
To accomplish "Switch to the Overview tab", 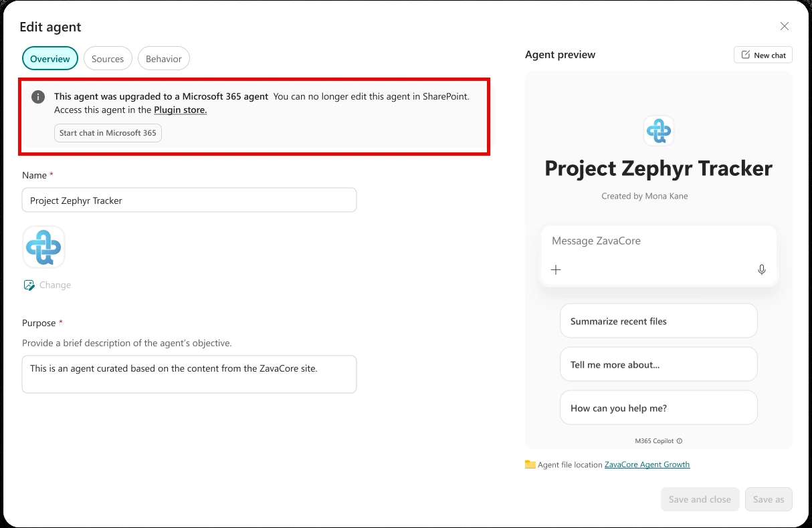I will 50,59.
